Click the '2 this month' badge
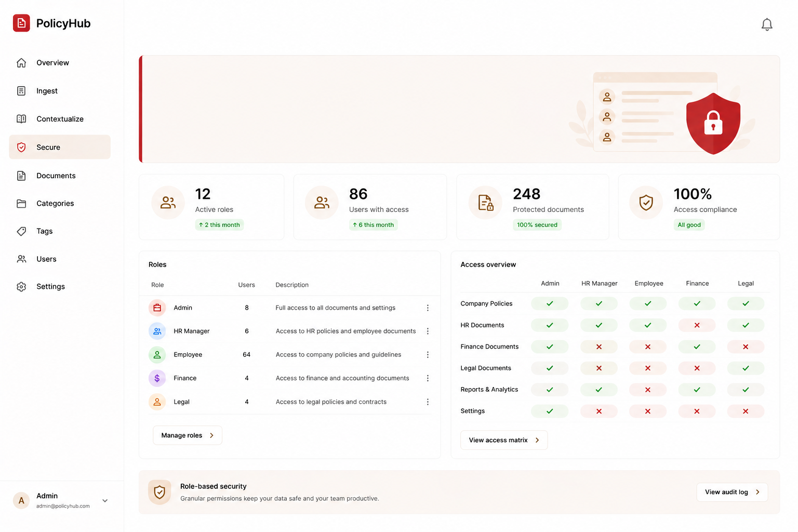798x532 pixels. (x=219, y=225)
